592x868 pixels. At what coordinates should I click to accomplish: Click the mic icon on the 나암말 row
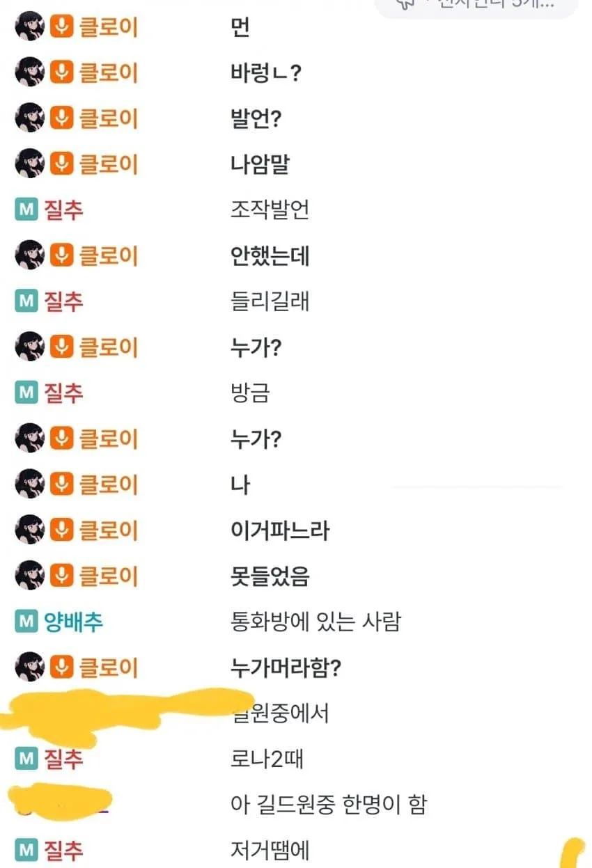(x=62, y=164)
